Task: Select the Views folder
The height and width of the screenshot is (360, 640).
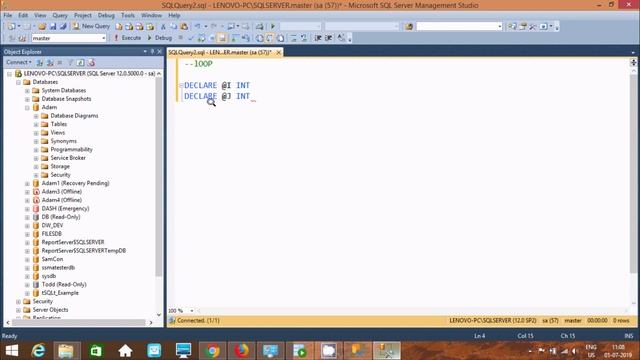Action: pos(58,133)
